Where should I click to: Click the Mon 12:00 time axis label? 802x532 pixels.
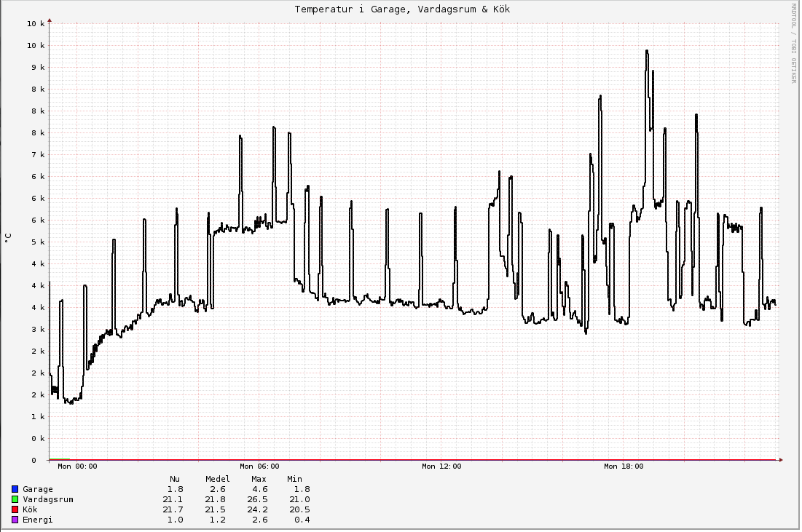tap(441, 467)
